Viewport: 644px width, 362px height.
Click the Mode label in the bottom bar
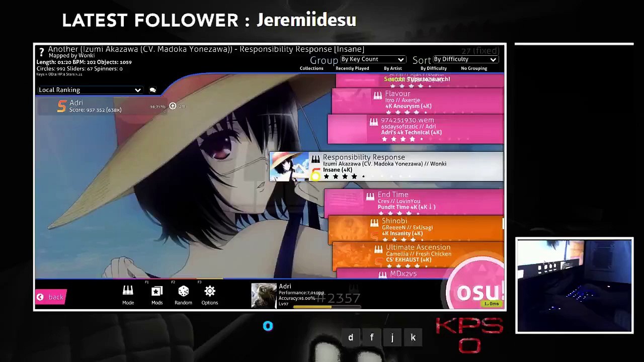click(128, 303)
